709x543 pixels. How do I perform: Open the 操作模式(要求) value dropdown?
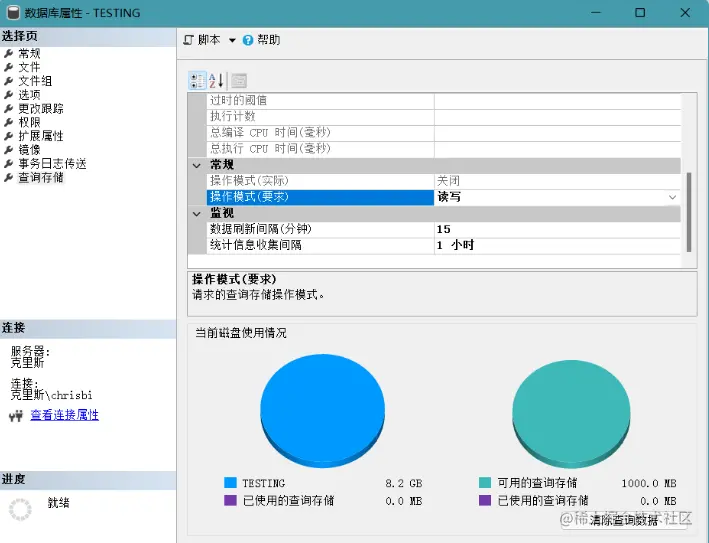click(672, 197)
